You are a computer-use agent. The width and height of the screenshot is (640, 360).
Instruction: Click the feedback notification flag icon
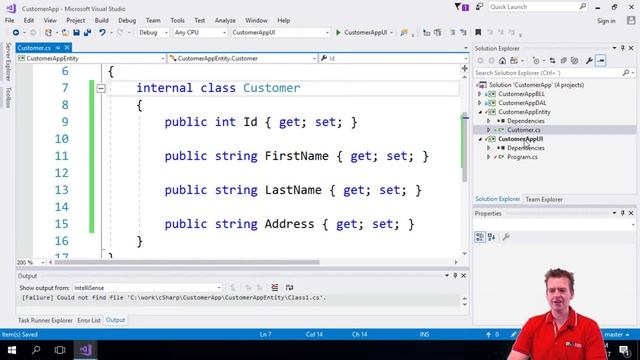pos(462,7)
